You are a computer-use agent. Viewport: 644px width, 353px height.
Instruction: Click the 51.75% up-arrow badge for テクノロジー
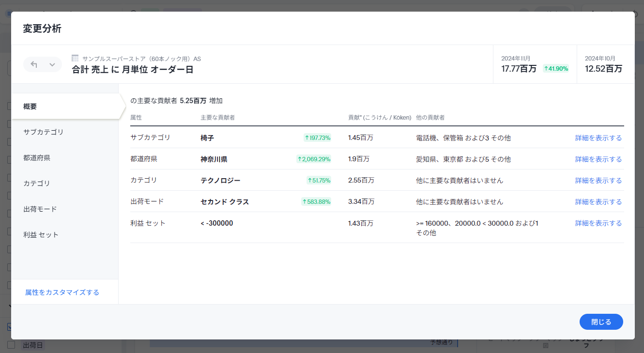point(318,181)
